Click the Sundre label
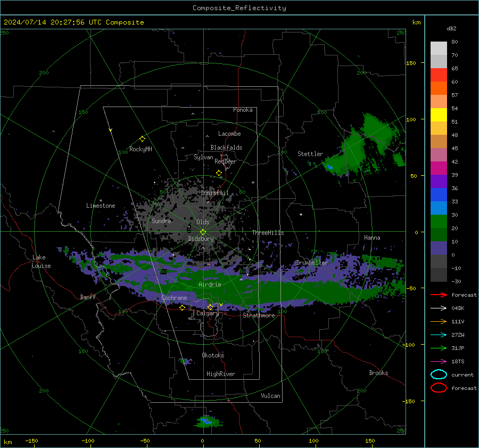The height and width of the screenshot is (448, 479). [x=161, y=221]
